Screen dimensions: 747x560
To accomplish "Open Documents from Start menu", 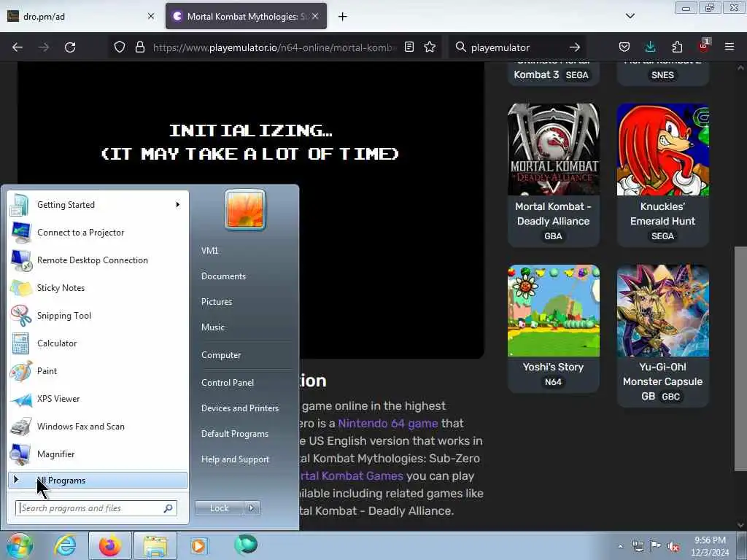I will pos(223,276).
